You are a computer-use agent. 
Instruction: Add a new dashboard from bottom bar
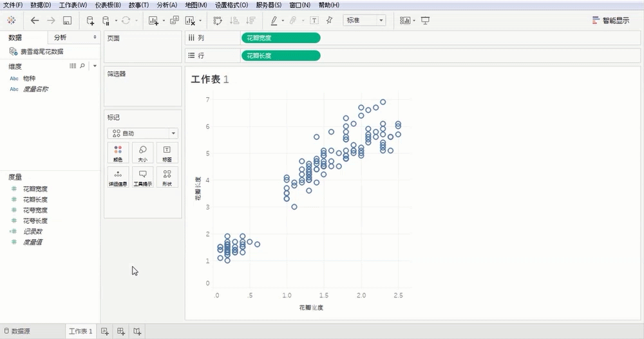pyautogui.click(x=121, y=331)
